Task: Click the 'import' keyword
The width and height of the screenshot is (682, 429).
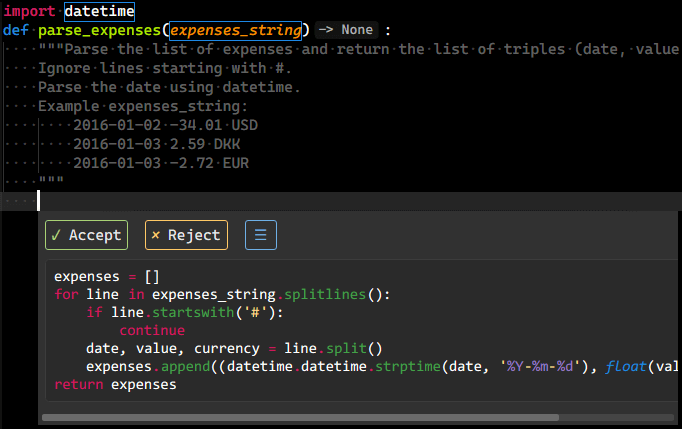Action: click(30, 11)
